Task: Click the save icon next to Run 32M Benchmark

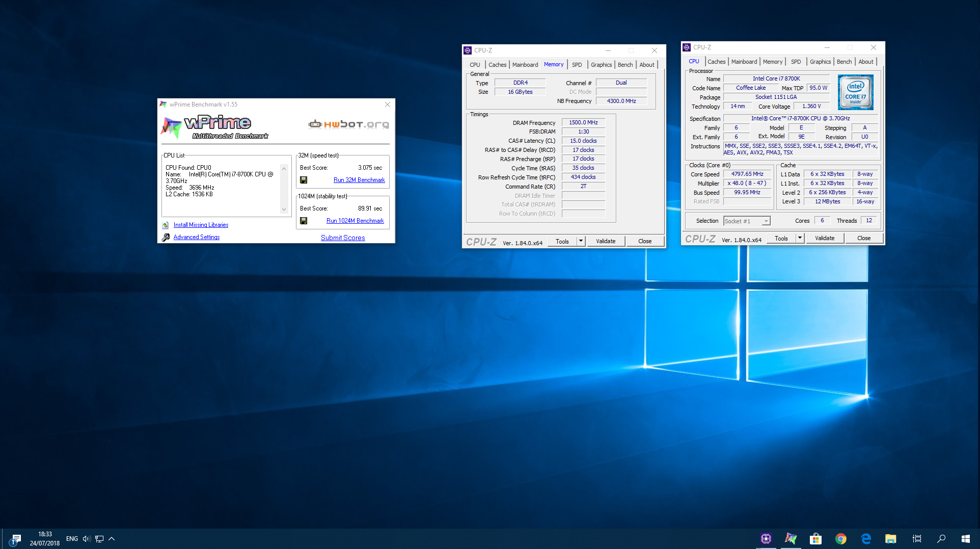Action: pos(304,180)
